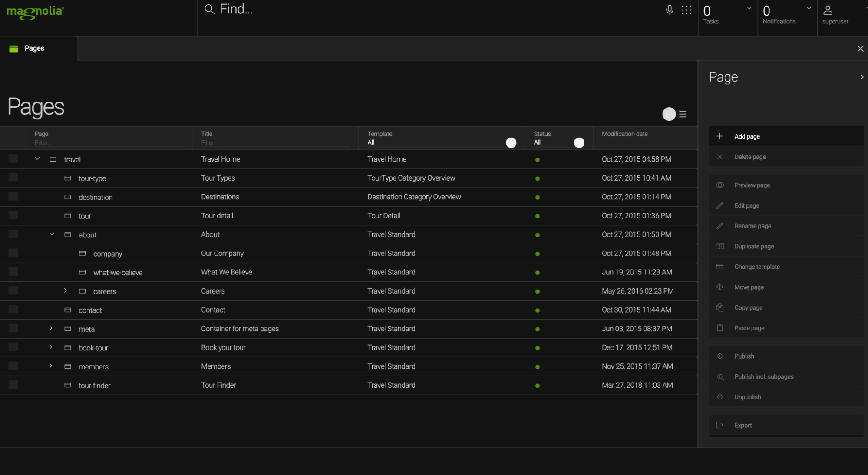Click the Export icon
The height and width of the screenshot is (475, 868).
719,425
